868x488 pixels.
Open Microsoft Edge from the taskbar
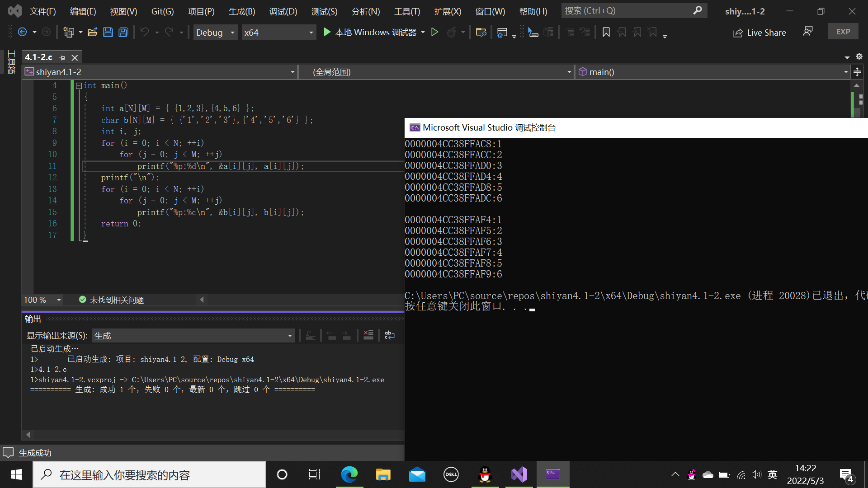(x=349, y=474)
